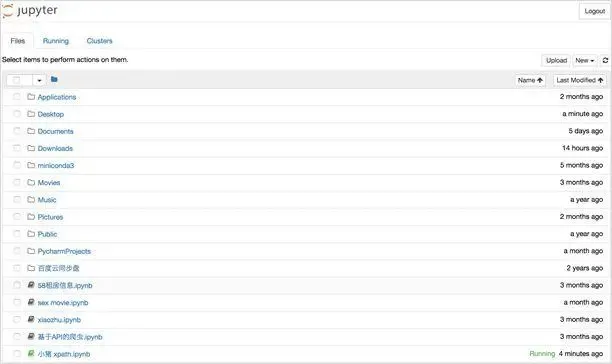
Task: Sort by Last Modified column
Action: pos(580,80)
